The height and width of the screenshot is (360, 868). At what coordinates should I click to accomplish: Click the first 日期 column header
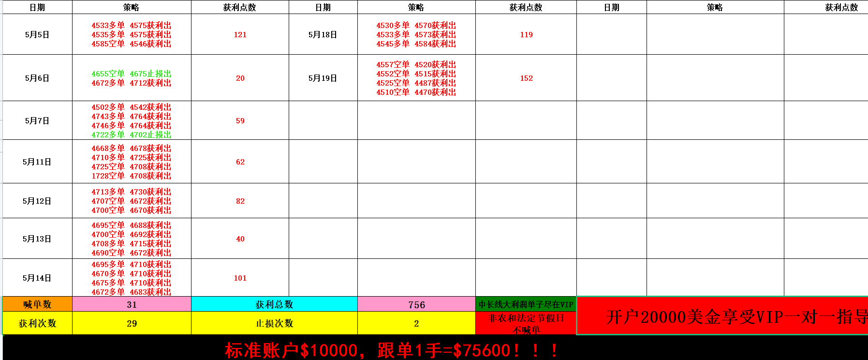pos(37,7)
